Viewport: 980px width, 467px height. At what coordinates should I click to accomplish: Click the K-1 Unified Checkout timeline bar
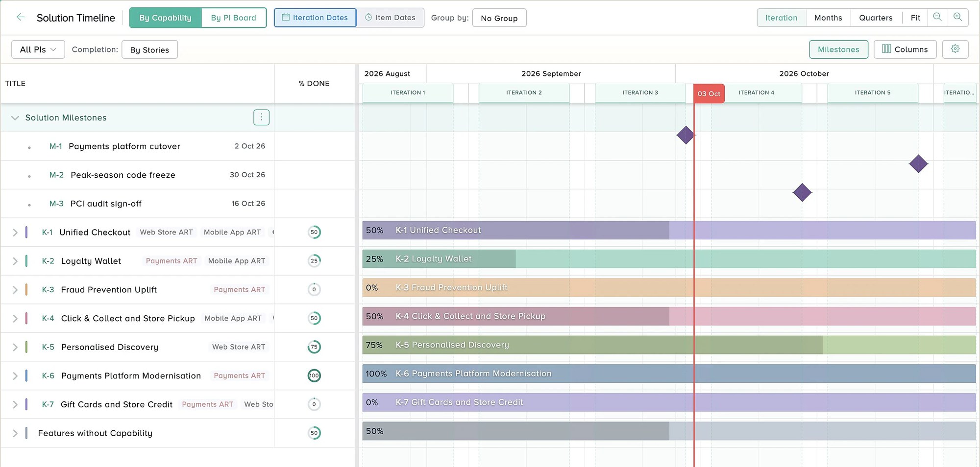pos(669,230)
